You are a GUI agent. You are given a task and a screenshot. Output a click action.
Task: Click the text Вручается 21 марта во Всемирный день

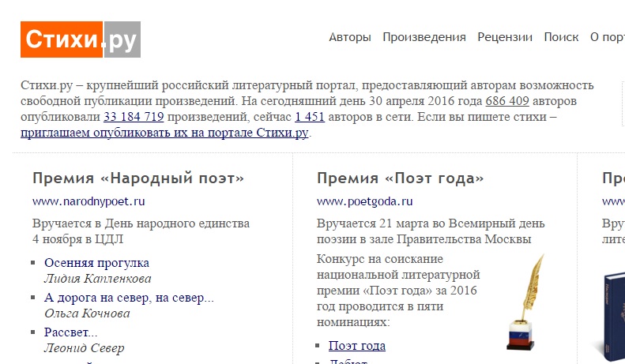(431, 223)
